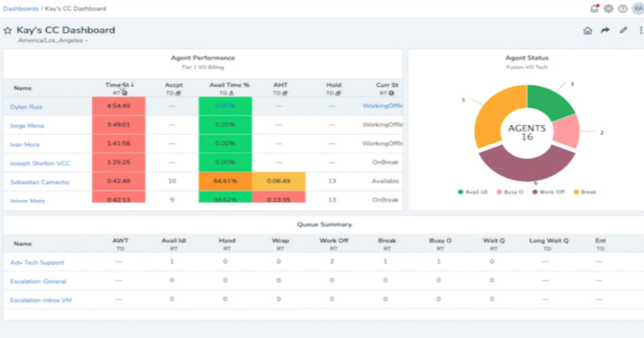
Task: Click Sebastian Camacho's 64.61% avail time cell
Action: point(225,182)
